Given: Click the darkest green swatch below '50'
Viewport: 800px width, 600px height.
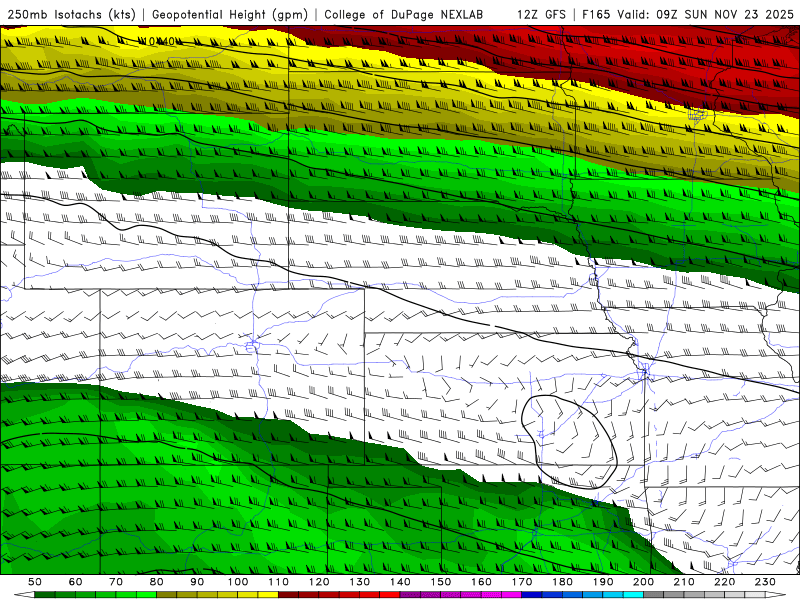Looking at the screenshot, I should [x=45, y=595].
